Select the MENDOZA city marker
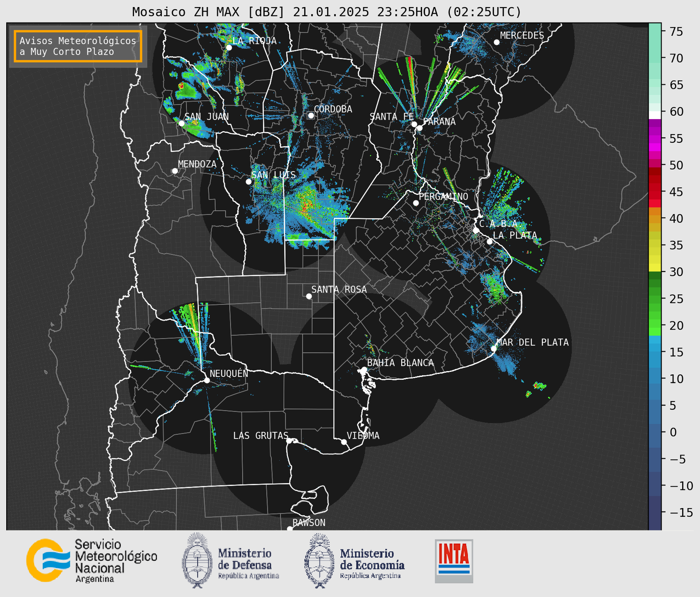Screen dimensions: 700x597 tap(175, 171)
